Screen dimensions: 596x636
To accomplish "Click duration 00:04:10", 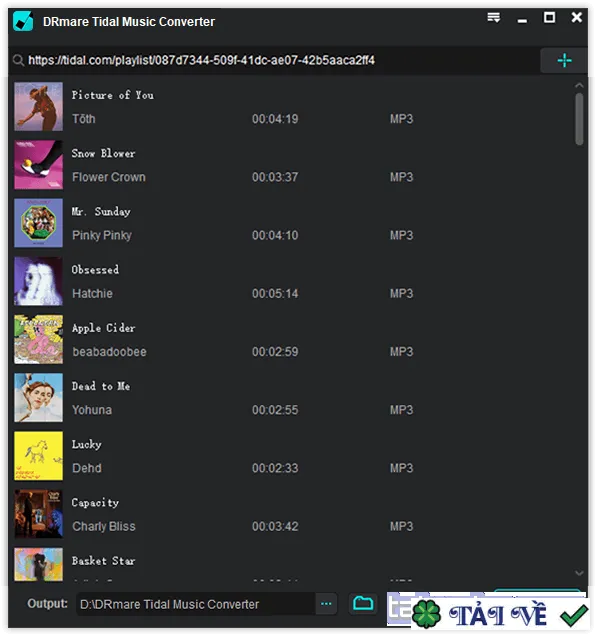I will pos(275,235).
